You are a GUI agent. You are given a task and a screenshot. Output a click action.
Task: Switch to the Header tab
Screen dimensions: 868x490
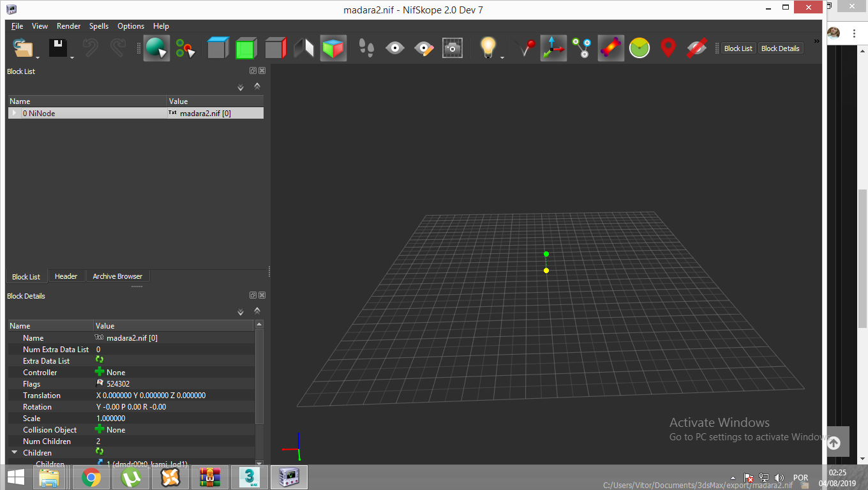(66, 276)
